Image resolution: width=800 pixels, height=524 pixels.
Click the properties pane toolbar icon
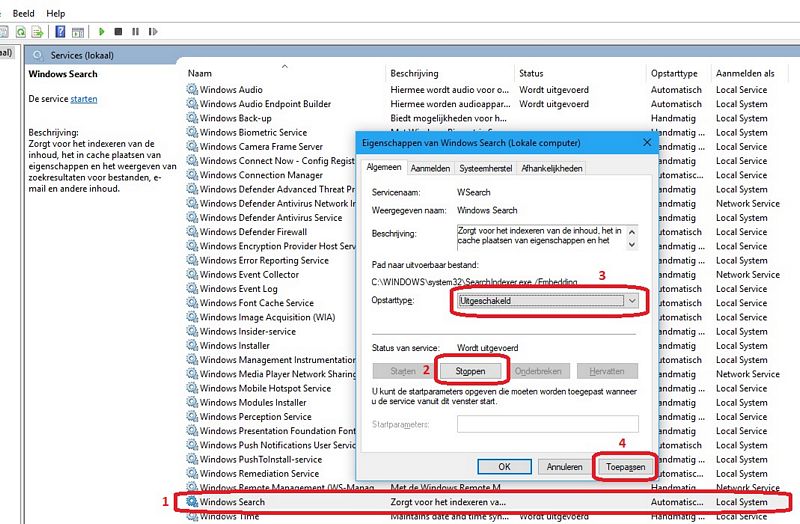tap(78, 32)
